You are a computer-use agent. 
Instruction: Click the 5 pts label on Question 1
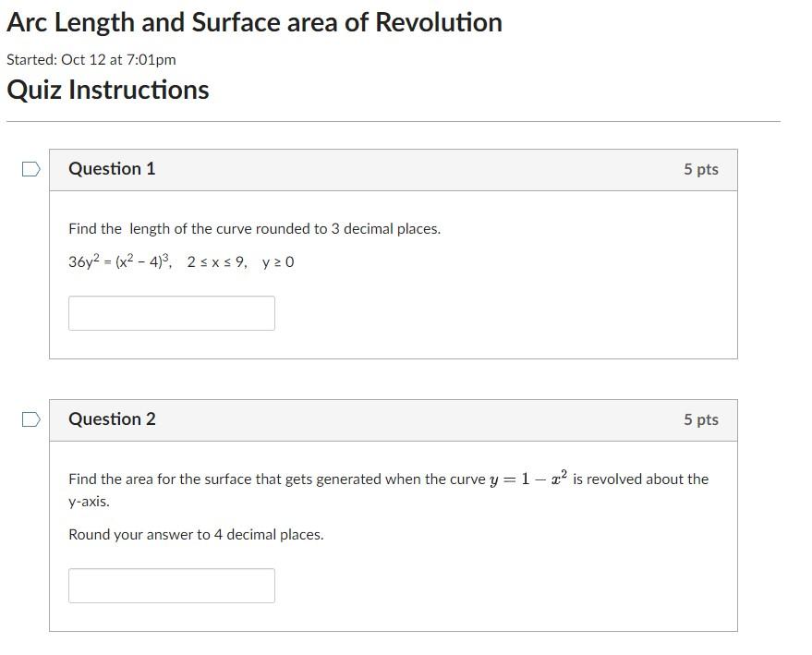(702, 169)
